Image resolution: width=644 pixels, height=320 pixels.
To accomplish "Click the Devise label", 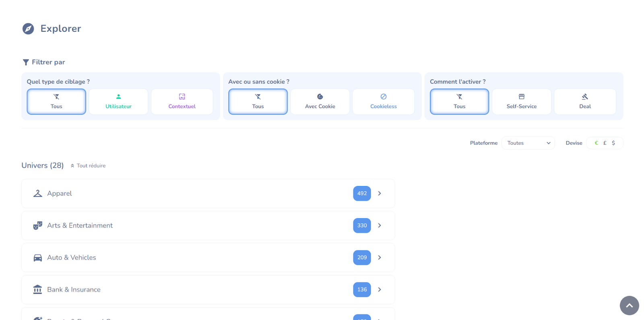I will [x=574, y=143].
